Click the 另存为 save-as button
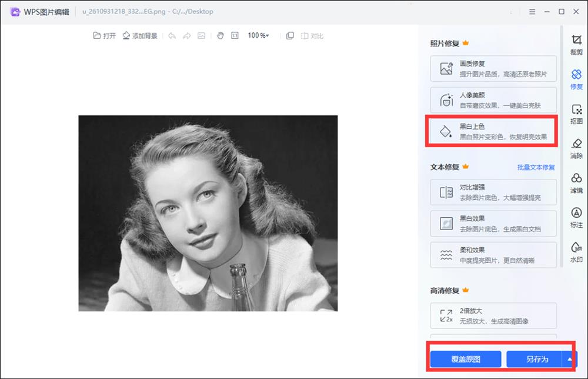 (x=536, y=359)
